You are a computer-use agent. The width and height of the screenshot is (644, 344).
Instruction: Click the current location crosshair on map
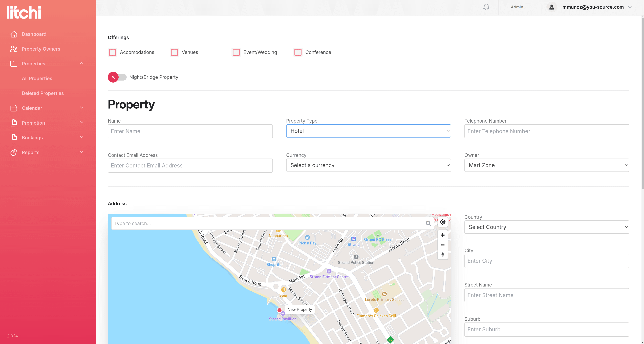point(442,222)
